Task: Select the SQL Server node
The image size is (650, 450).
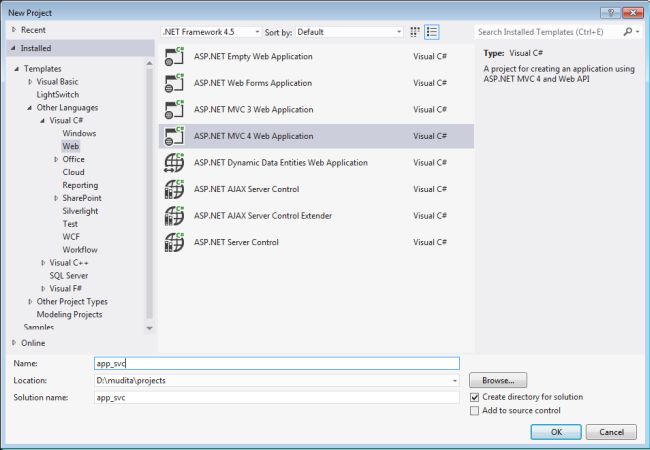Action: pyautogui.click(x=69, y=276)
